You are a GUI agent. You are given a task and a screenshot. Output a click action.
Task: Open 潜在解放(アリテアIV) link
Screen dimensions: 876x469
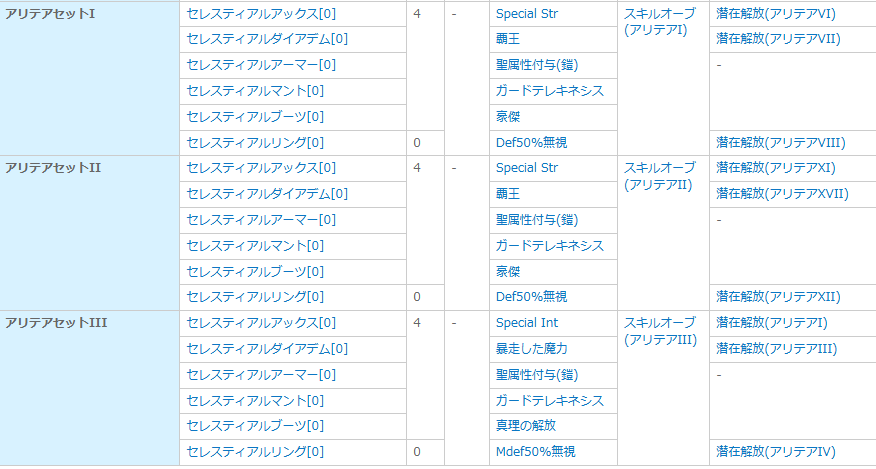775,452
